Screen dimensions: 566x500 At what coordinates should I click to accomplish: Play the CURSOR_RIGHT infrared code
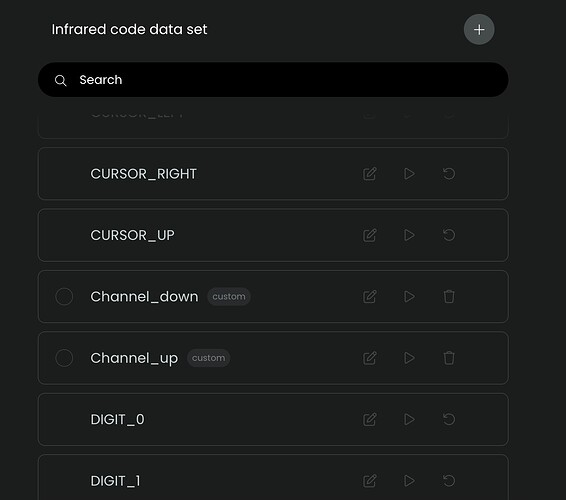(x=409, y=174)
